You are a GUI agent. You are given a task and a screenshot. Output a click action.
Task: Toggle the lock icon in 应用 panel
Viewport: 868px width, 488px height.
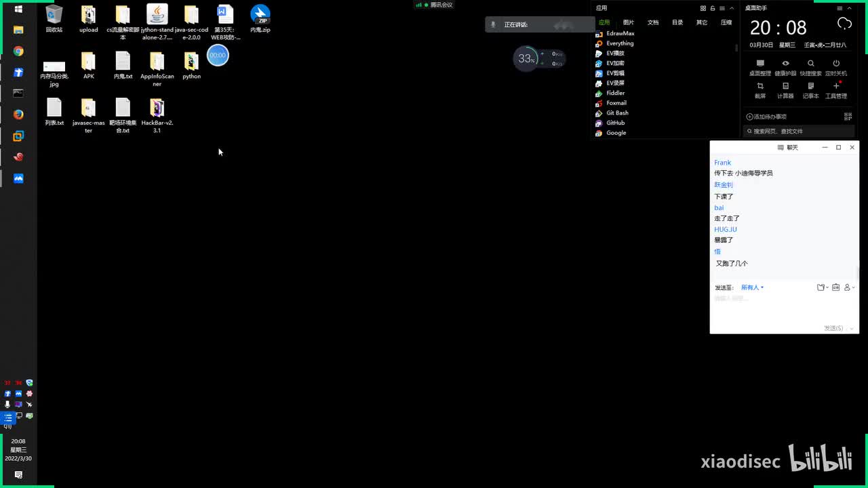713,8
